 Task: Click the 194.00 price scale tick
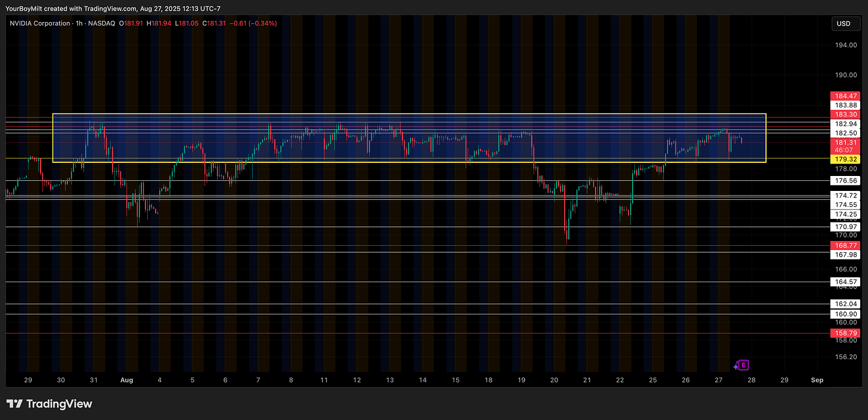coord(845,45)
